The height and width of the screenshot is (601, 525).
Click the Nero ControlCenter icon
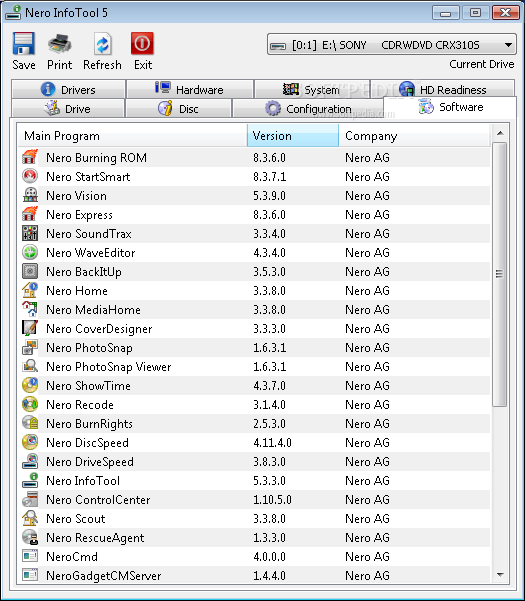(30, 499)
